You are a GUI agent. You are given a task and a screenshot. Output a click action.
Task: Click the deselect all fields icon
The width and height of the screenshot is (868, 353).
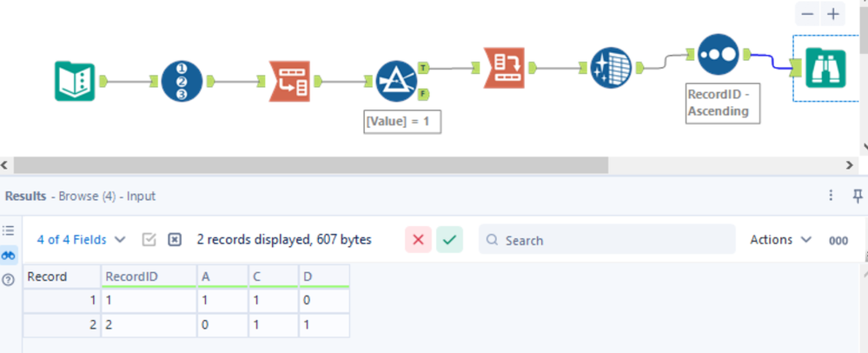click(175, 239)
